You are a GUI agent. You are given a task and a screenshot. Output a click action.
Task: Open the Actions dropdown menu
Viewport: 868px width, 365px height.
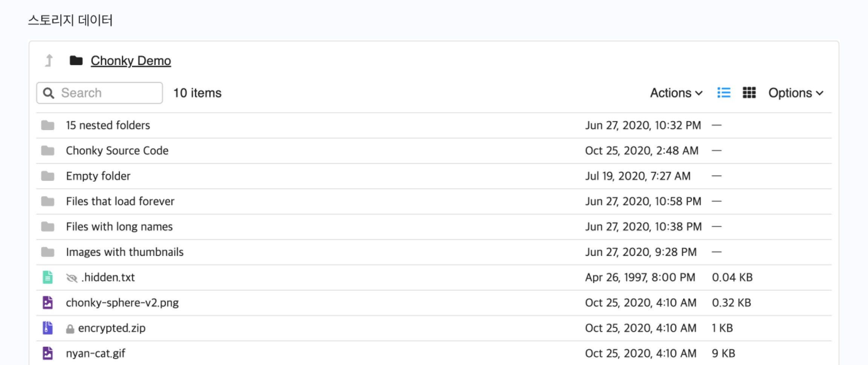(x=676, y=93)
